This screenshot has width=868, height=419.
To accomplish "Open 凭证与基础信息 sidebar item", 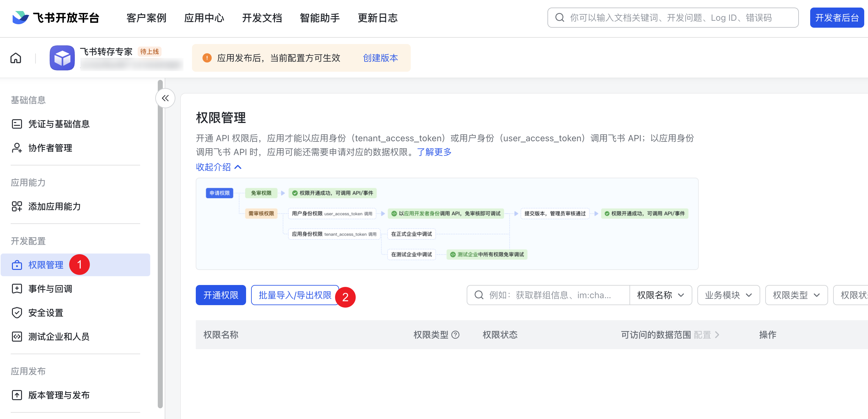I will [x=75, y=124].
